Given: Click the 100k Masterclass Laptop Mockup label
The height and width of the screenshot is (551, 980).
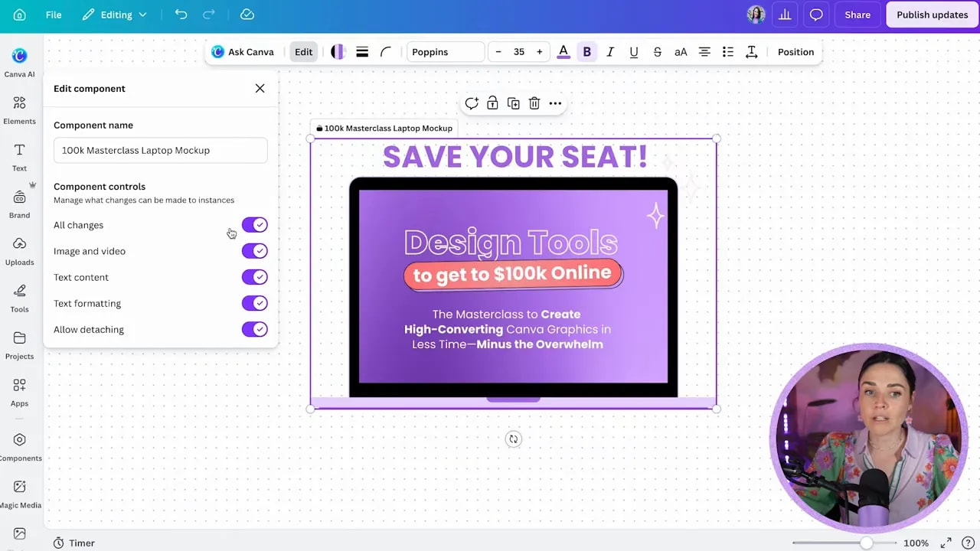Looking at the screenshot, I should click(x=384, y=128).
